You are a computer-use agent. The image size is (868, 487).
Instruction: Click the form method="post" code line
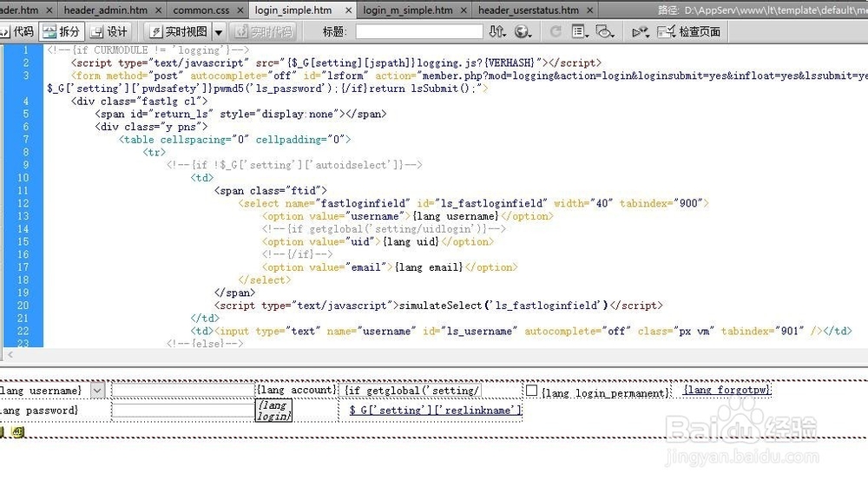470,76
